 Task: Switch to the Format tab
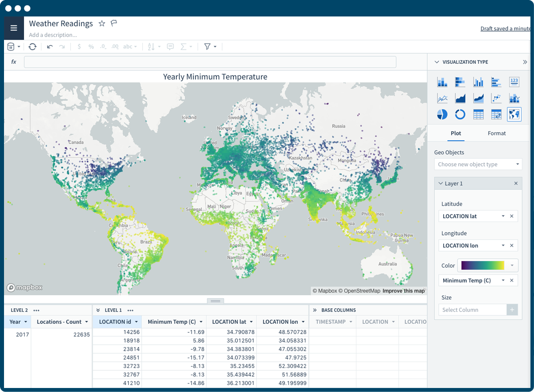[497, 133]
